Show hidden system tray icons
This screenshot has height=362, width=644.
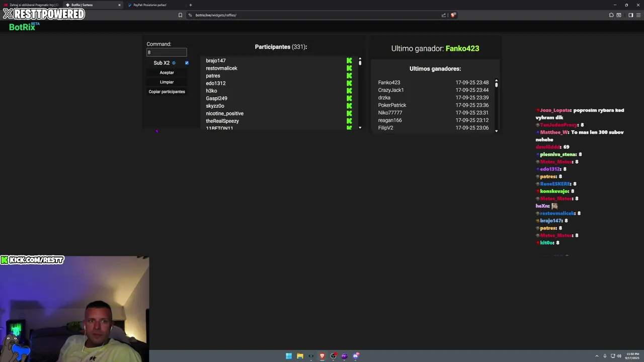click(597, 356)
